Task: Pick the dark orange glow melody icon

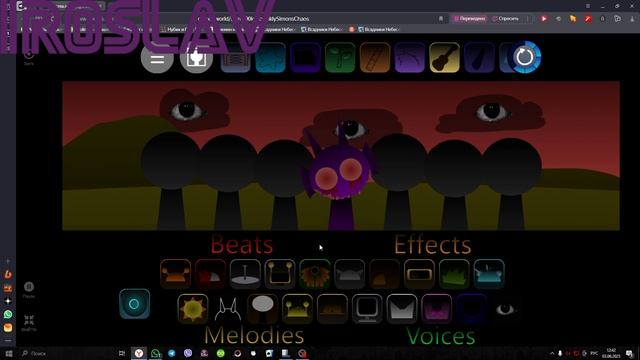Action: pyautogui.click(x=332, y=309)
